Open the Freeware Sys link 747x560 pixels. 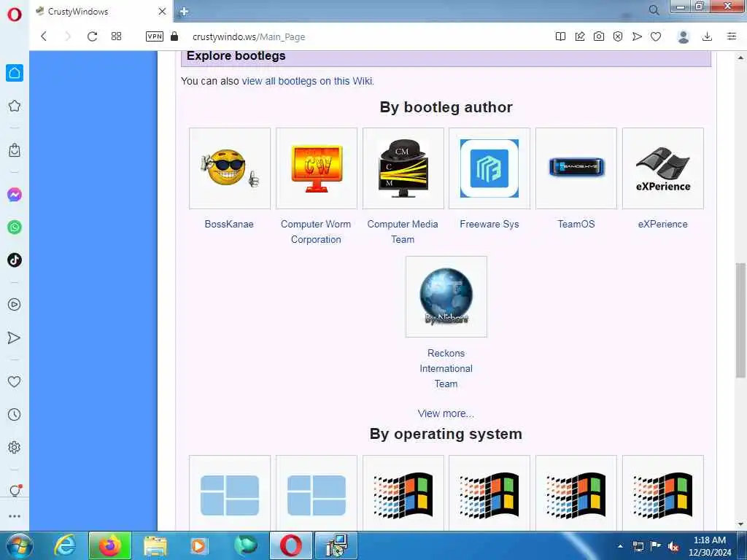pos(489,224)
